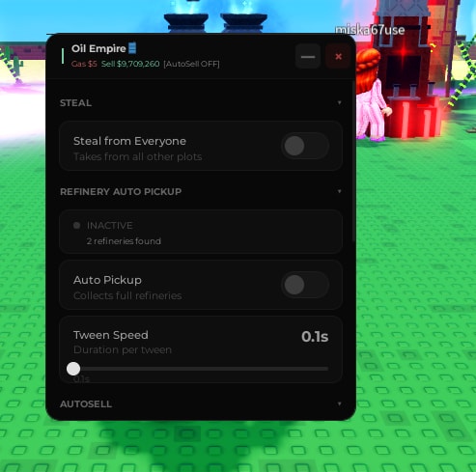
Task: Click the miska67use player nametag
Action: tap(370, 30)
